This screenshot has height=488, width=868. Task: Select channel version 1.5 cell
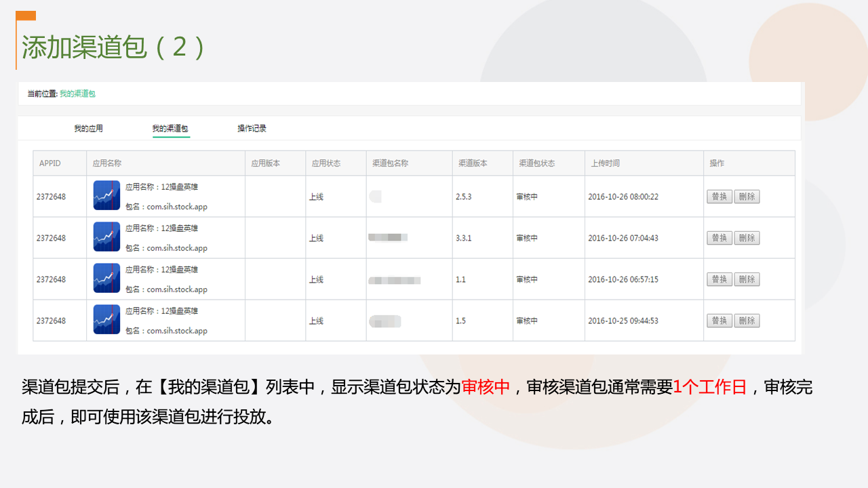[460, 321]
